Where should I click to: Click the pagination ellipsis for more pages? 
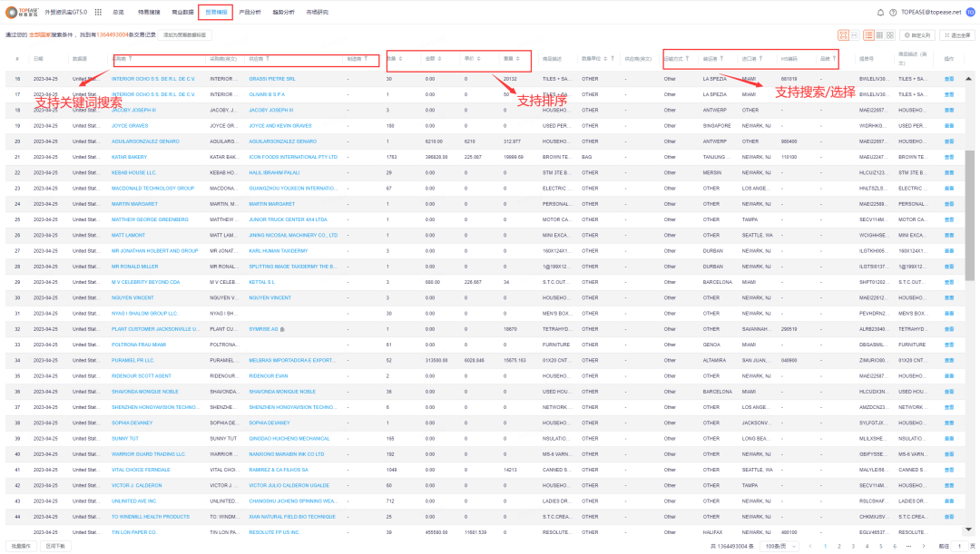point(908,546)
